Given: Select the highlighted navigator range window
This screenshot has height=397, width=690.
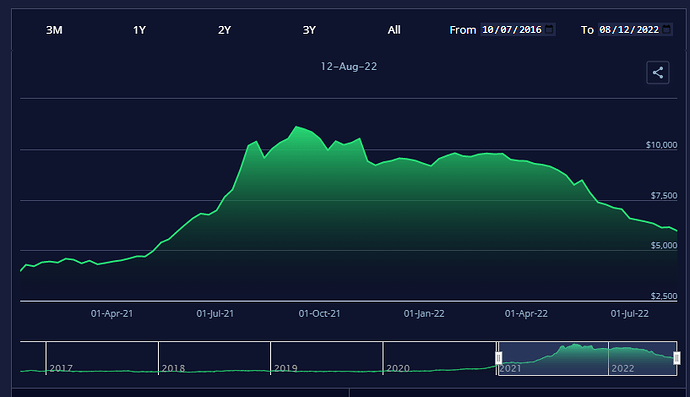Looking at the screenshot, I should (587, 358).
